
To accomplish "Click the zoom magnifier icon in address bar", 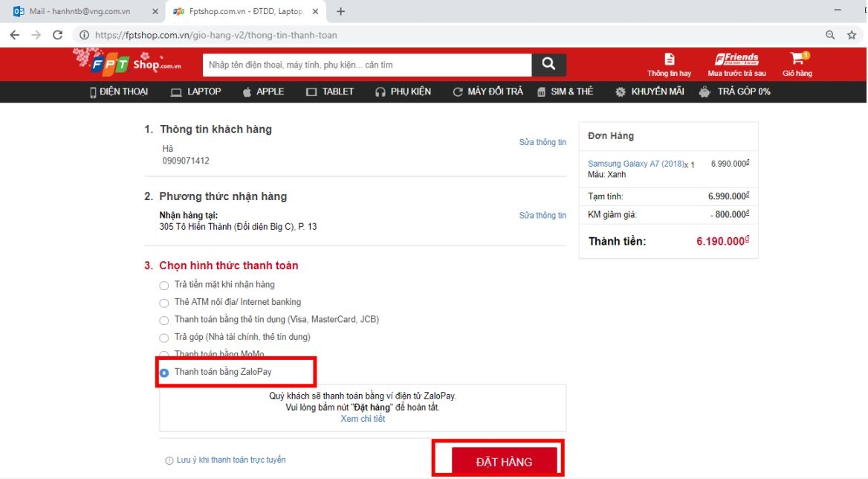I will (830, 35).
